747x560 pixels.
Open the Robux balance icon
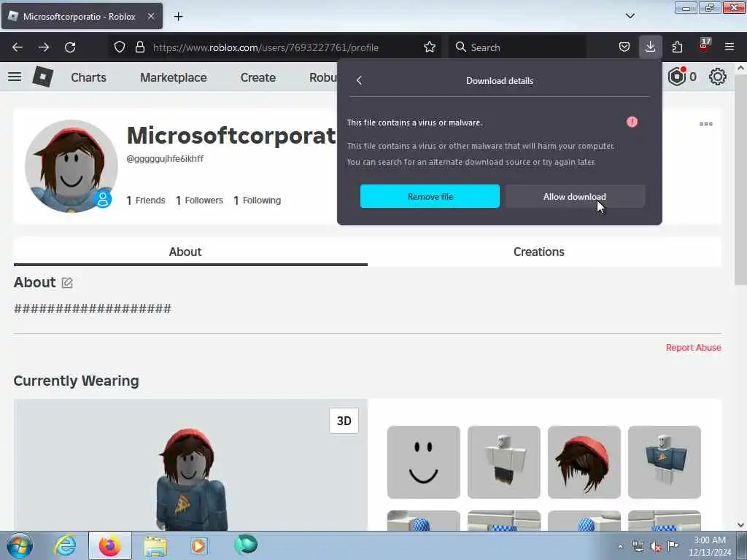coord(677,76)
